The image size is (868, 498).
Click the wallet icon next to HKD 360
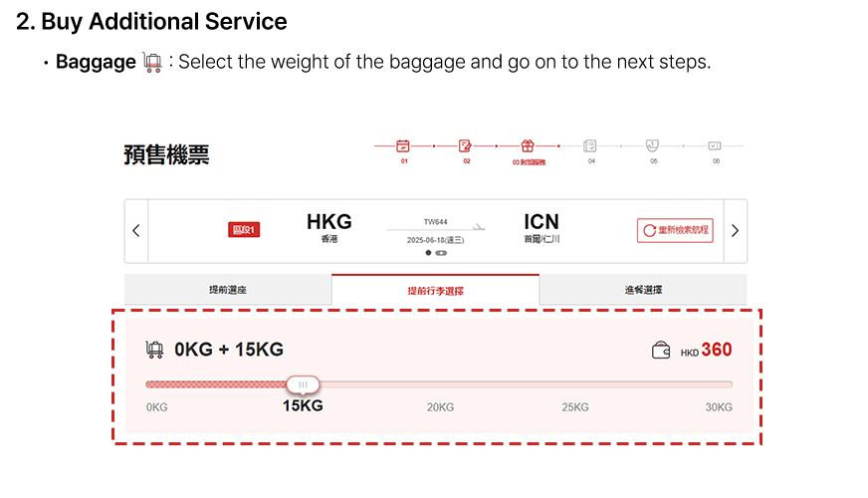click(x=661, y=351)
